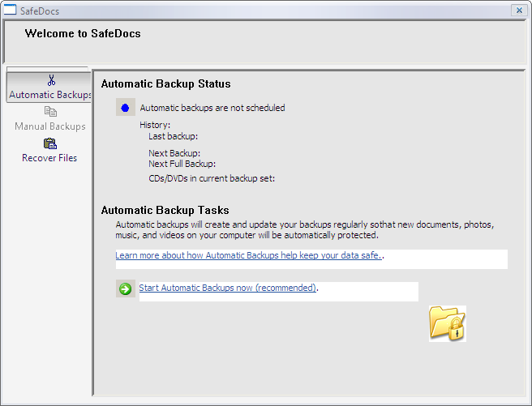Click the 'Automatic backups are not scheduled' status text

(x=212, y=108)
